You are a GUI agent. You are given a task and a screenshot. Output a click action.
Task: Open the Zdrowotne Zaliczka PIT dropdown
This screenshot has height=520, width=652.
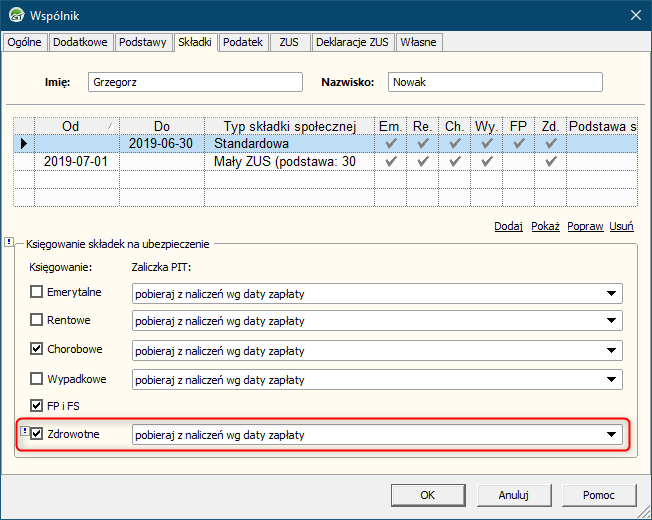click(x=610, y=436)
